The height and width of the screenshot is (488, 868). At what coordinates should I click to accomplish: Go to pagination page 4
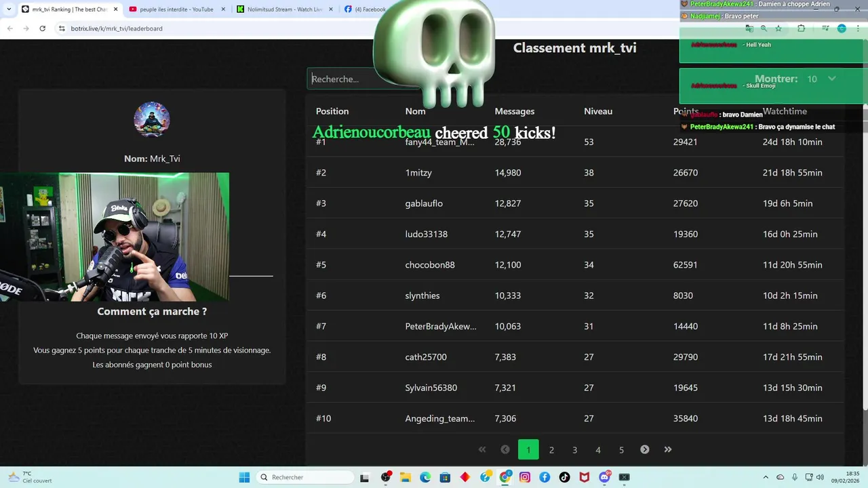(x=598, y=449)
